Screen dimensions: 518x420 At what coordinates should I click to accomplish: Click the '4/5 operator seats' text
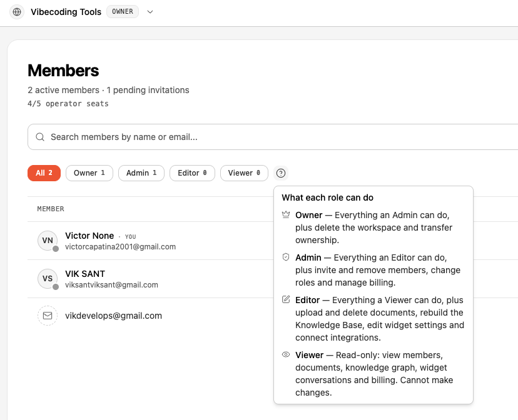pos(68,104)
